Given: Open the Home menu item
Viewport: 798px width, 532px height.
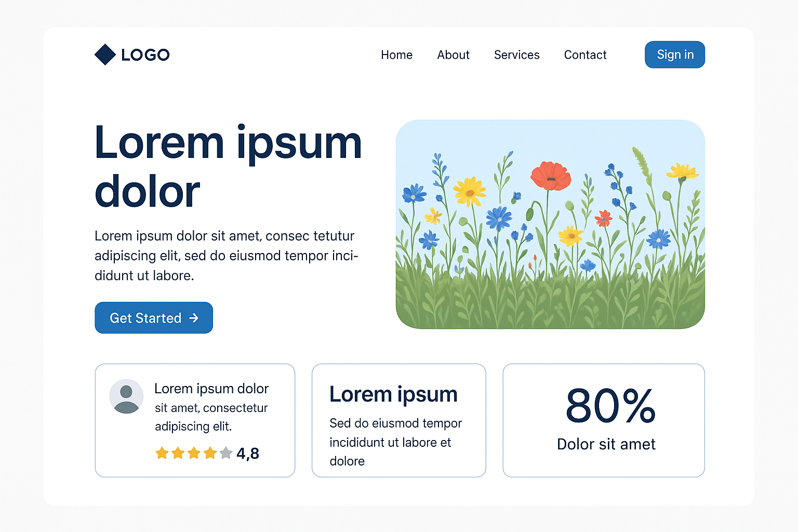Looking at the screenshot, I should click(x=396, y=55).
